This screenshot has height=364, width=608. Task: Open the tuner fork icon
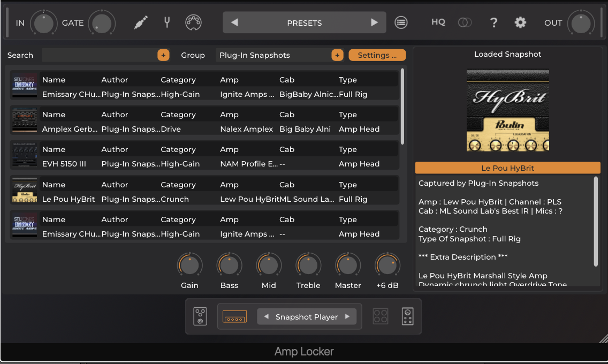pos(167,22)
